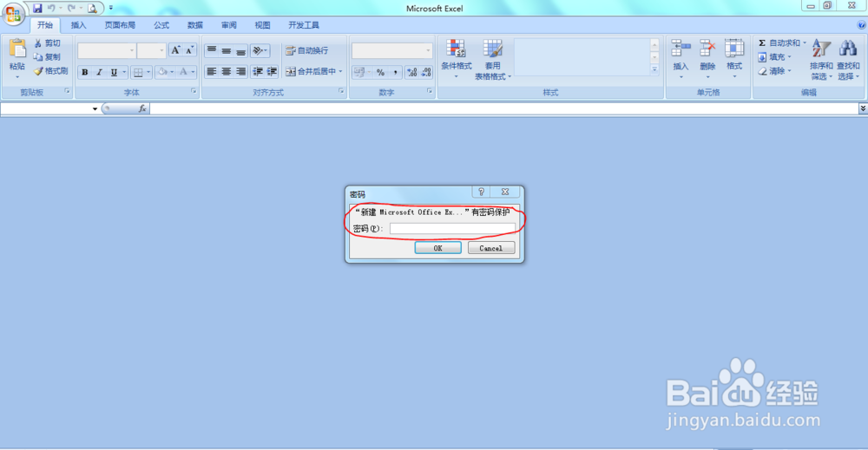Decrease font size with small A icon
868x450 pixels.
tap(189, 50)
